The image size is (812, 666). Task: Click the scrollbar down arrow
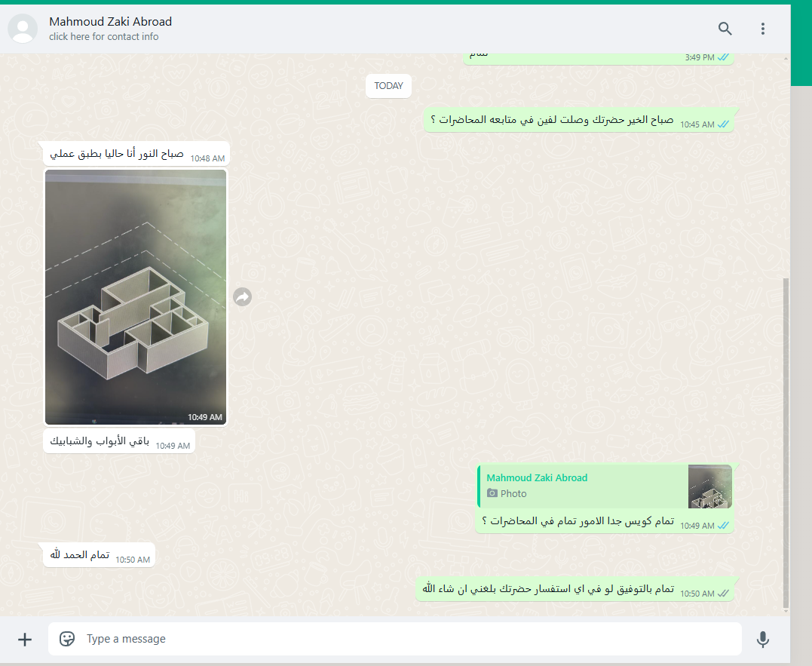[x=786, y=612]
